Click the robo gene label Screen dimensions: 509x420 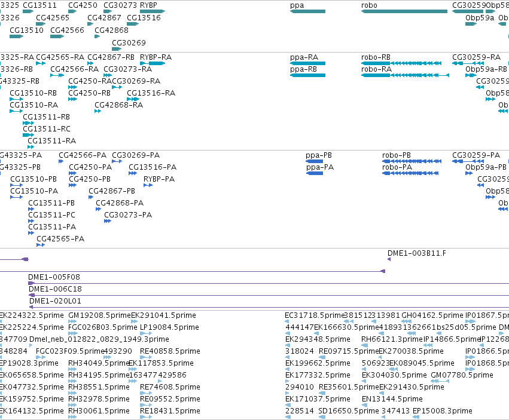369,5
